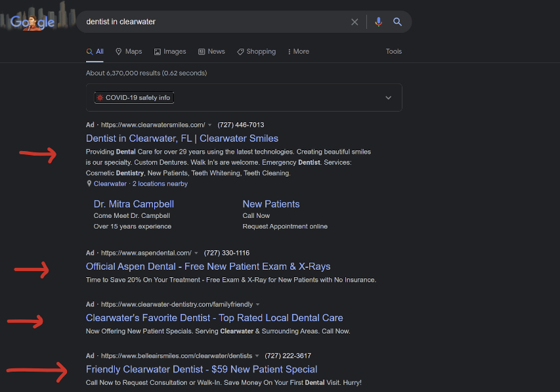Open 'Dentist in Clearwater, FL | Clearwater Smiles' ad

pos(182,139)
